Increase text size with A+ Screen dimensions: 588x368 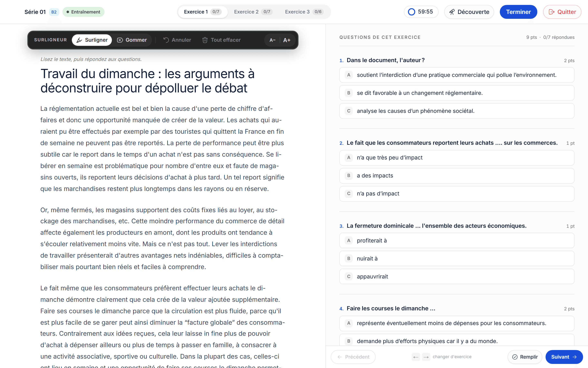click(287, 40)
